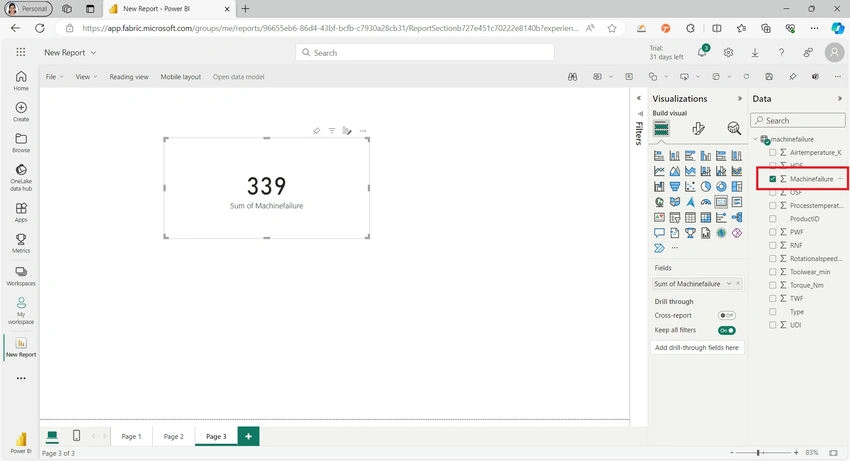Go to Home in sidebar

[x=21, y=80]
